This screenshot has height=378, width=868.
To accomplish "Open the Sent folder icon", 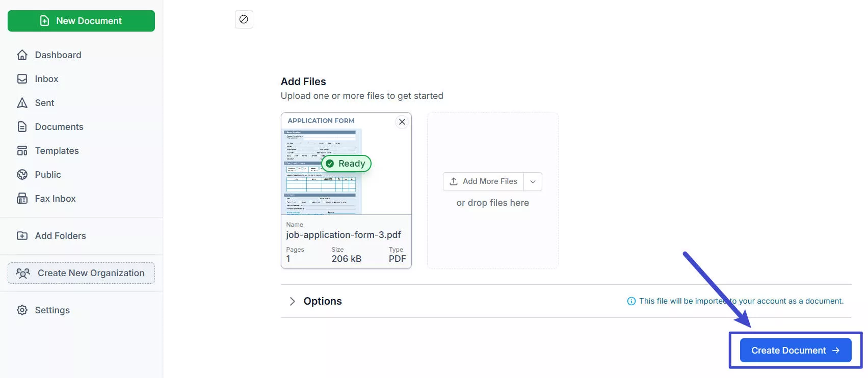I will pyautogui.click(x=22, y=102).
